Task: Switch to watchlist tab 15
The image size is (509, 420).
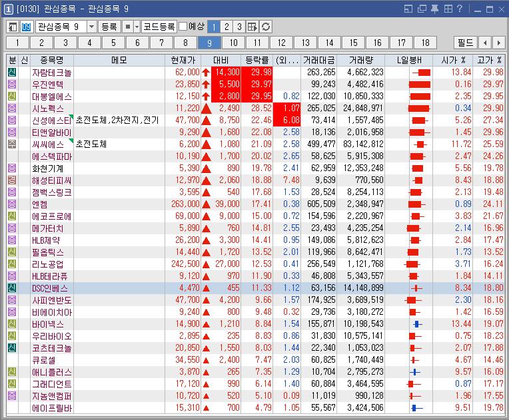Action: click(x=354, y=43)
